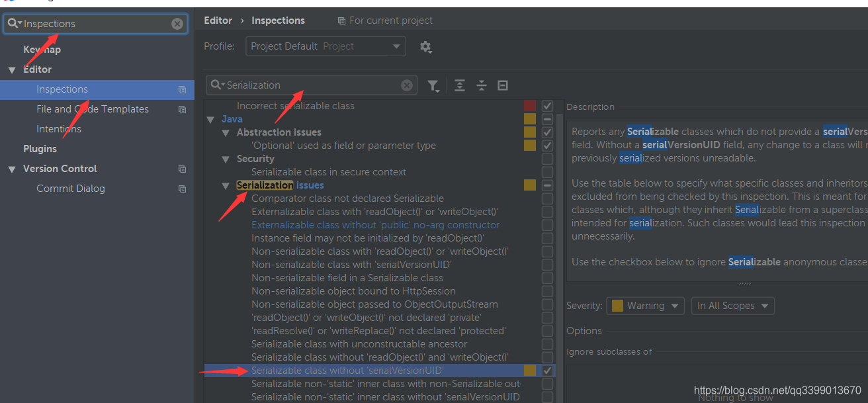Viewport: 868px width, 403px height.
Task: Focus the inspection filter input field
Action: click(x=312, y=85)
